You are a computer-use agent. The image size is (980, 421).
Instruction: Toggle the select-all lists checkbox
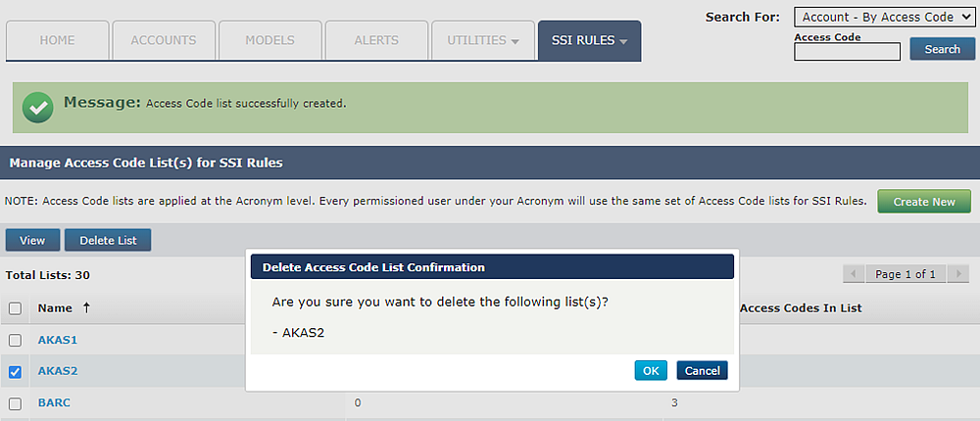tap(15, 308)
